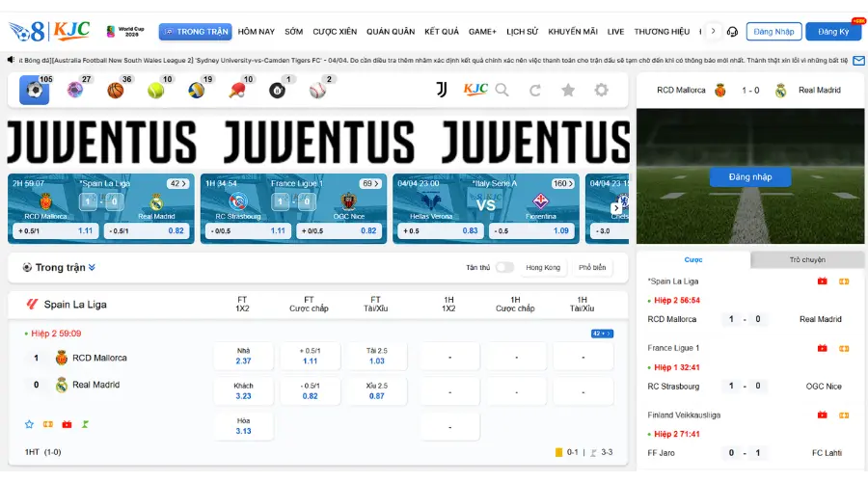
Task: Bet Khách 3.23 on Real Madrid
Action: pyautogui.click(x=243, y=390)
